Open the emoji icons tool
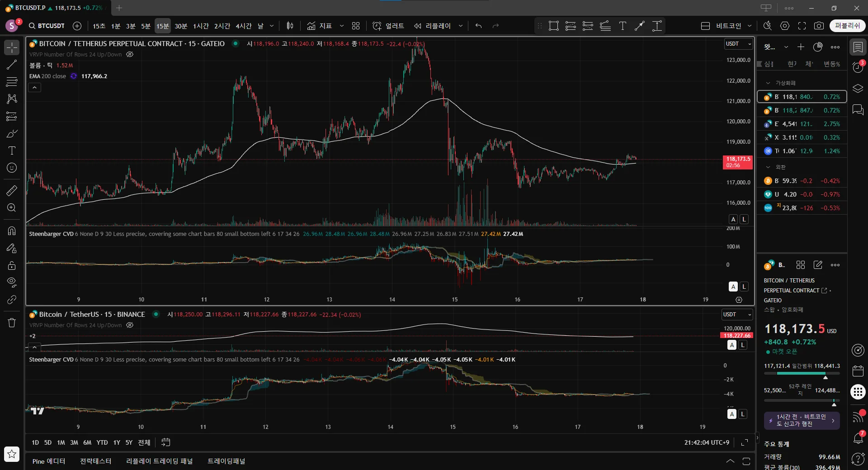The height and width of the screenshot is (470, 868). (x=12, y=168)
